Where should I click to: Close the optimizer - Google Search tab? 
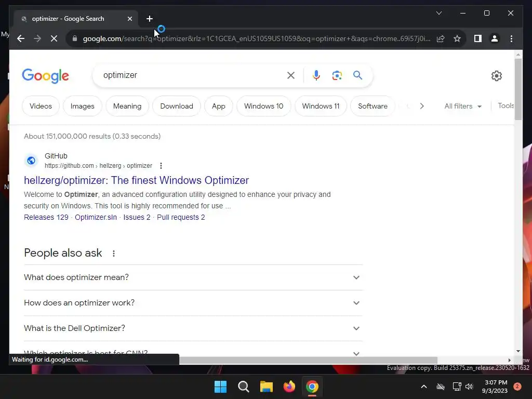(129, 19)
